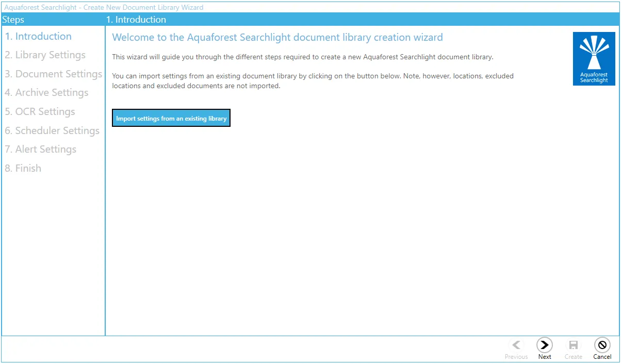Click the 'This wizard will guide you' sentence
The image size is (622, 364).
click(303, 57)
